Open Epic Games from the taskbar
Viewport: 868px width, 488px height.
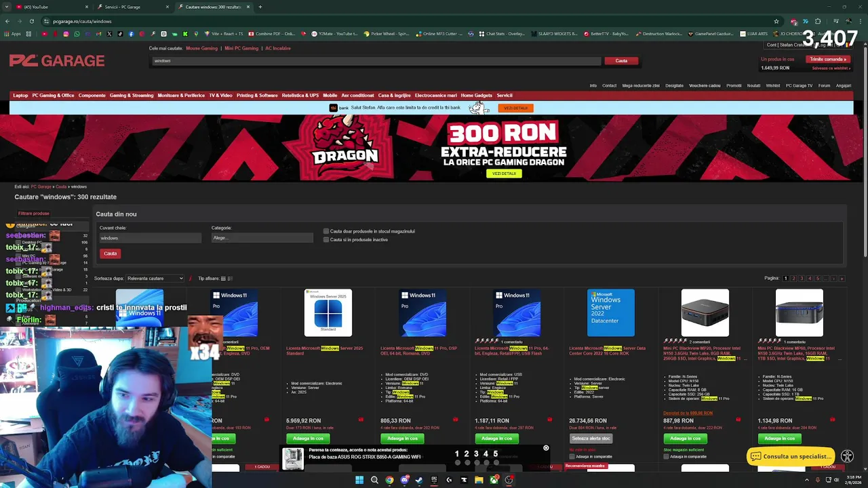[434, 480]
